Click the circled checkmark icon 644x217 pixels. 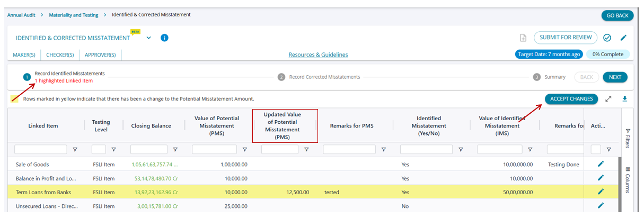[x=607, y=38]
